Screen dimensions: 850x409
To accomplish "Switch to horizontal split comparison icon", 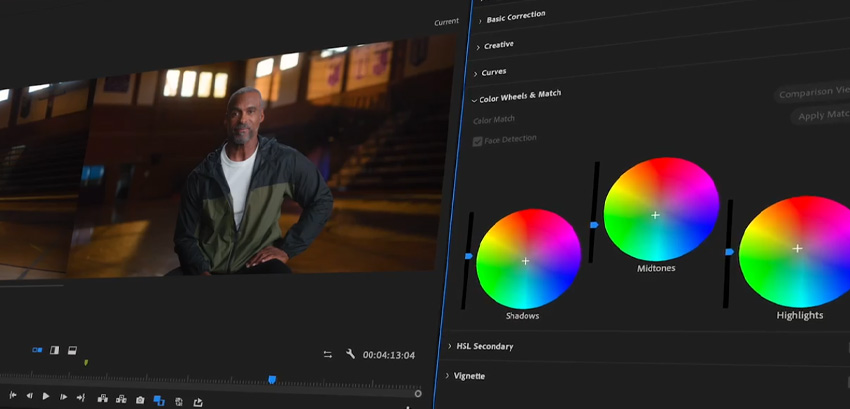I will [72, 350].
